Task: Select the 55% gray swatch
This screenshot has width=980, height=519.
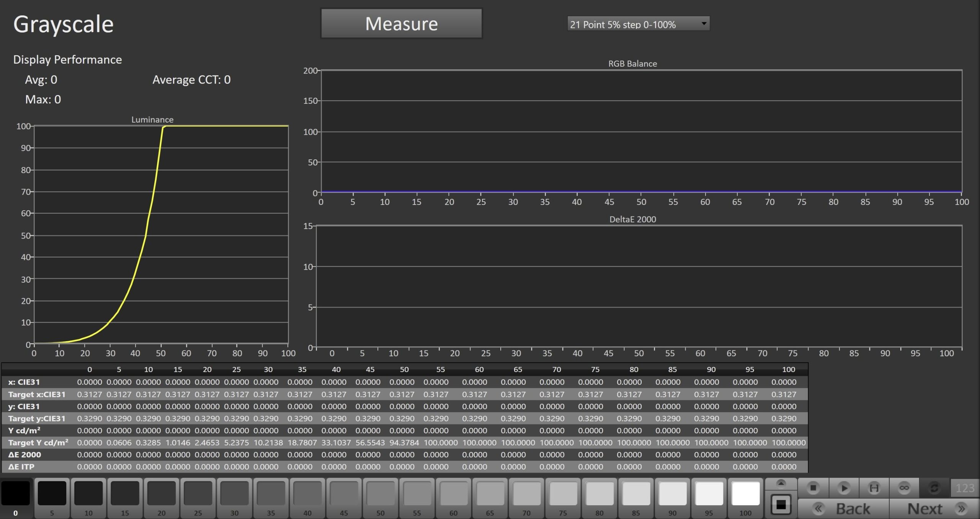Action: coord(417,498)
